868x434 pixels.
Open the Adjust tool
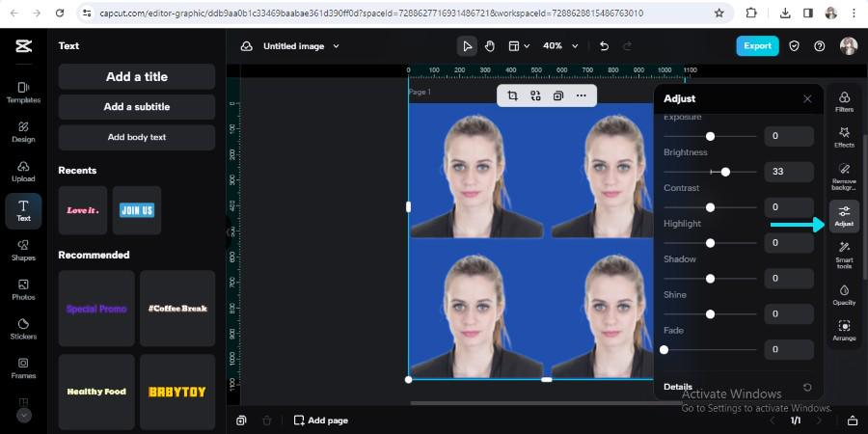click(844, 216)
